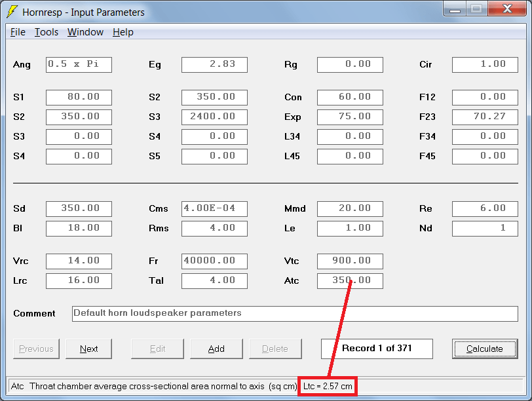Select the Fr field showing 40000.00

[214, 261]
